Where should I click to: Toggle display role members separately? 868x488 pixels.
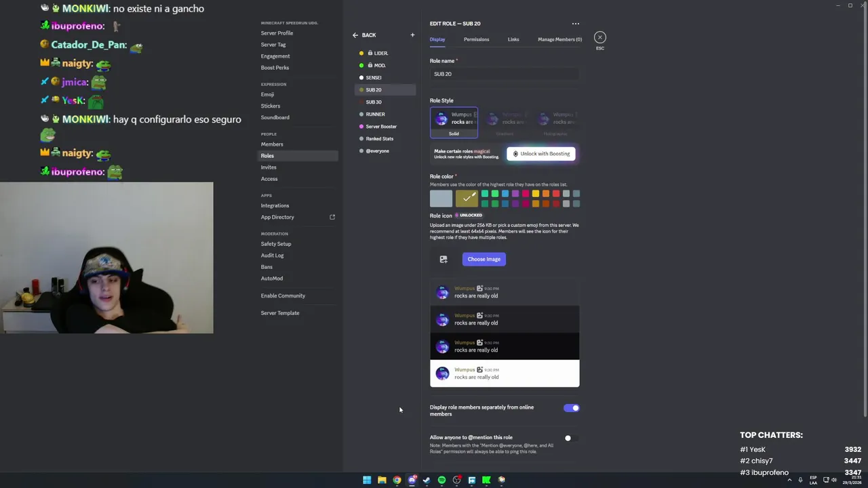point(572,408)
